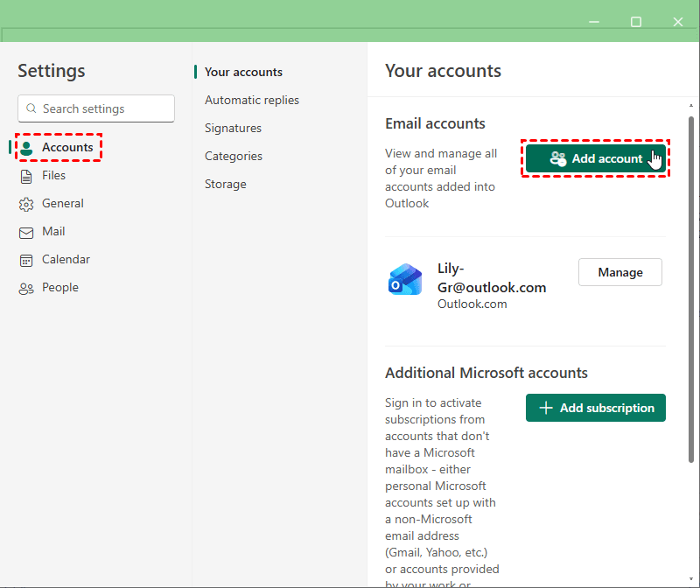Click the Add subscription button

pyautogui.click(x=596, y=408)
